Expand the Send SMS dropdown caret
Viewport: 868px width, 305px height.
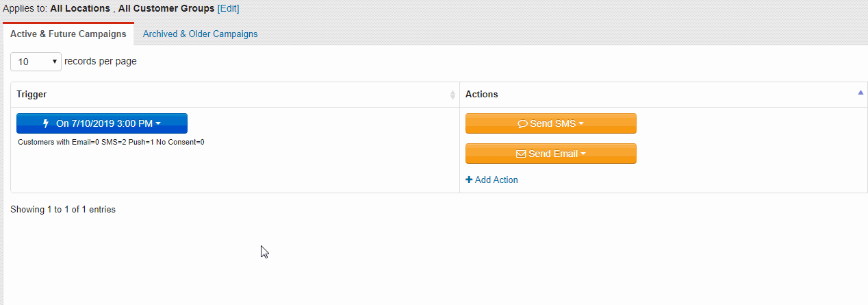pos(582,124)
